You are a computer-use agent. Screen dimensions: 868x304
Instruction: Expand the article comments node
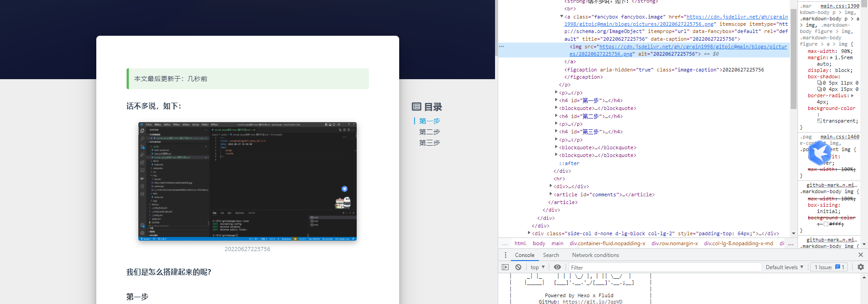tap(551, 195)
